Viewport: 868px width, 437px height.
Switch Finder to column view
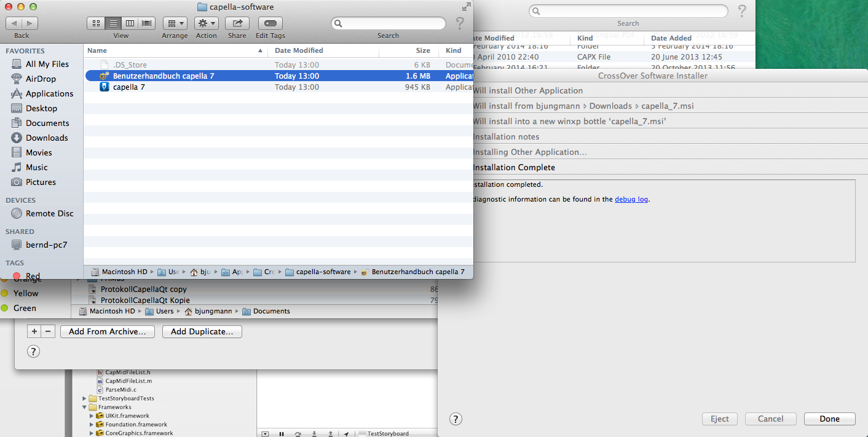click(x=130, y=23)
